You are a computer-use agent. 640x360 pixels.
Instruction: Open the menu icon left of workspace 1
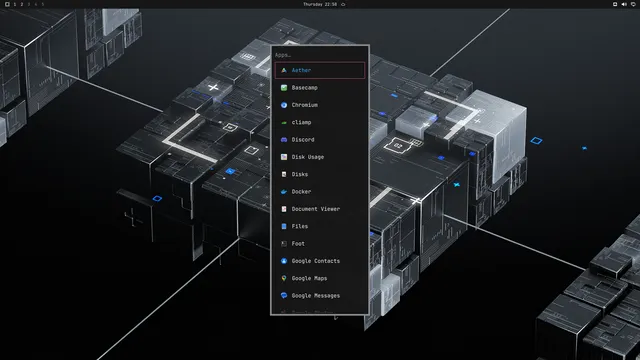click(x=7, y=4)
